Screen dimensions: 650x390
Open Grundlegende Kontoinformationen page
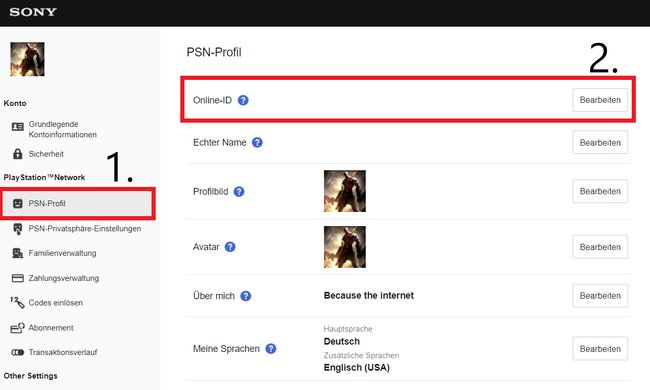[62, 129]
